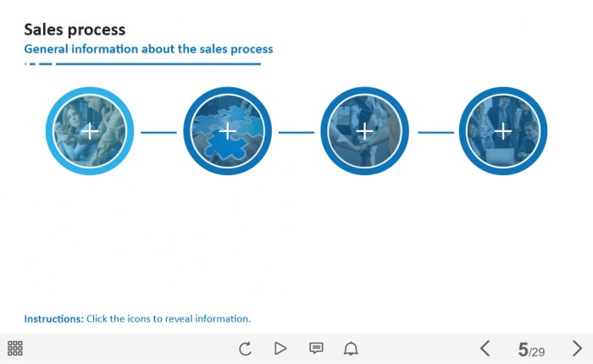Open the slide grid menu icon
The image size is (593, 364).
[14, 348]
